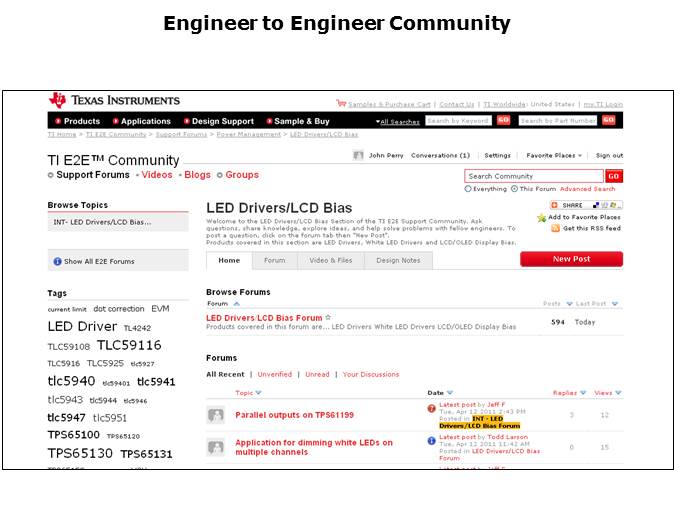Click the John Perry user avatar
Viewport: 674px width, 506px height.
[x=358, y=156]
